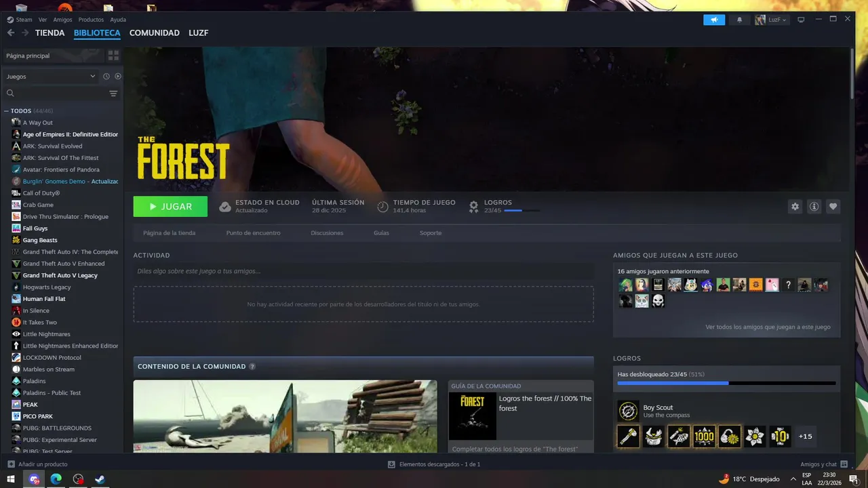
Task: Collapse the TODOS games category
Action: click(6, 110)
